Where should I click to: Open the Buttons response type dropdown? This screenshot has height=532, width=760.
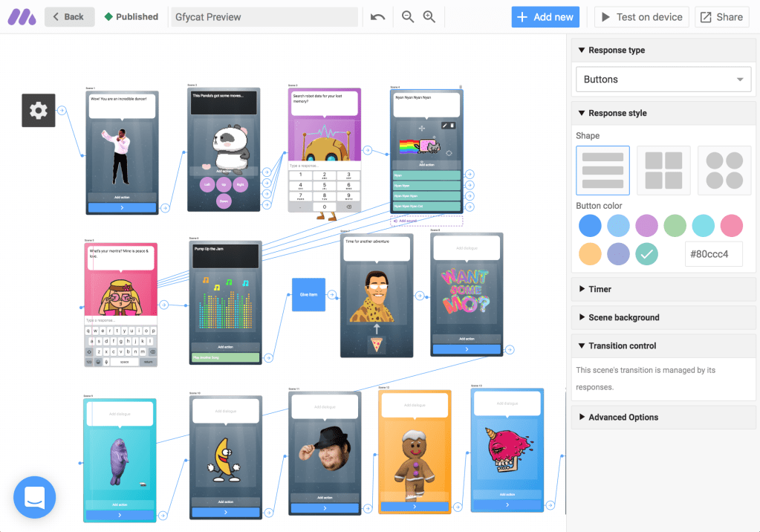(x=664, y=80)
